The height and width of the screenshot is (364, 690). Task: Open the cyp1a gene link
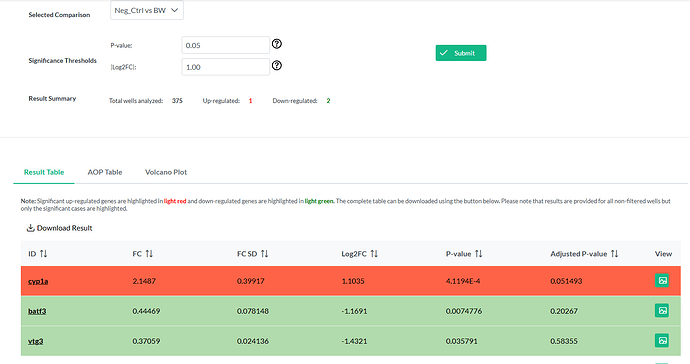pos(38,281)
